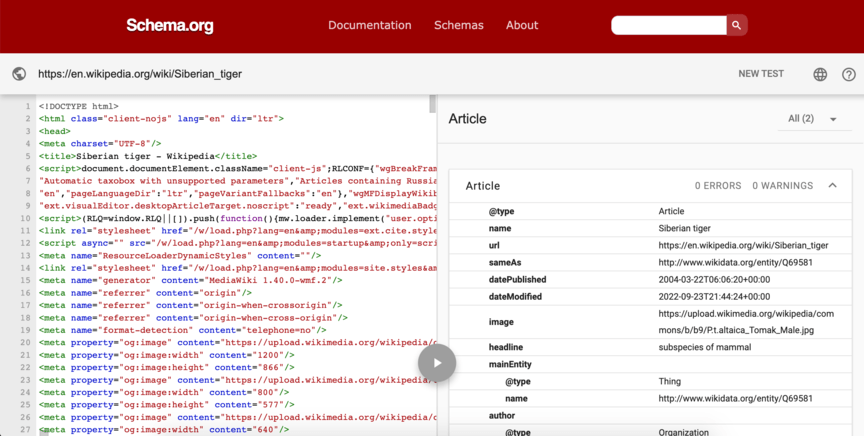Image resolution: width=864 pixels, height=436 pixels.
Task: Click the tested Wikipedia URL text
Action: 140,74
